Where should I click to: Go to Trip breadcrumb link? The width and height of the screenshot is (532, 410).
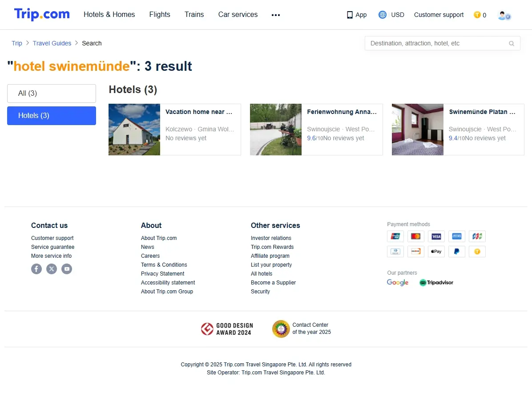coord(16,43)
